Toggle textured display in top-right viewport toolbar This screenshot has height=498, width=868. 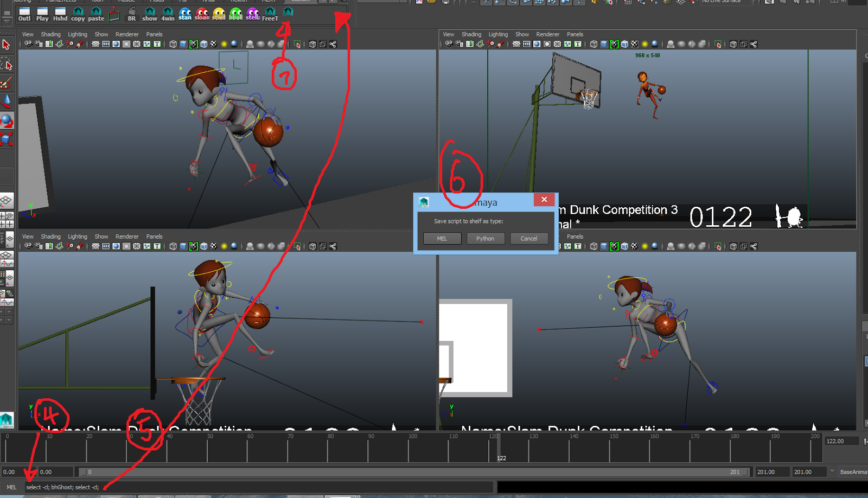coord(635,44)
